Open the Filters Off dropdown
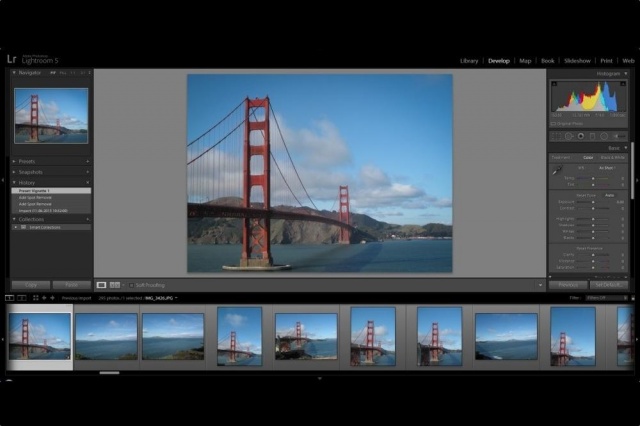Image resolution: width=640 pixels, height=426 pixels. coord(606,298)
